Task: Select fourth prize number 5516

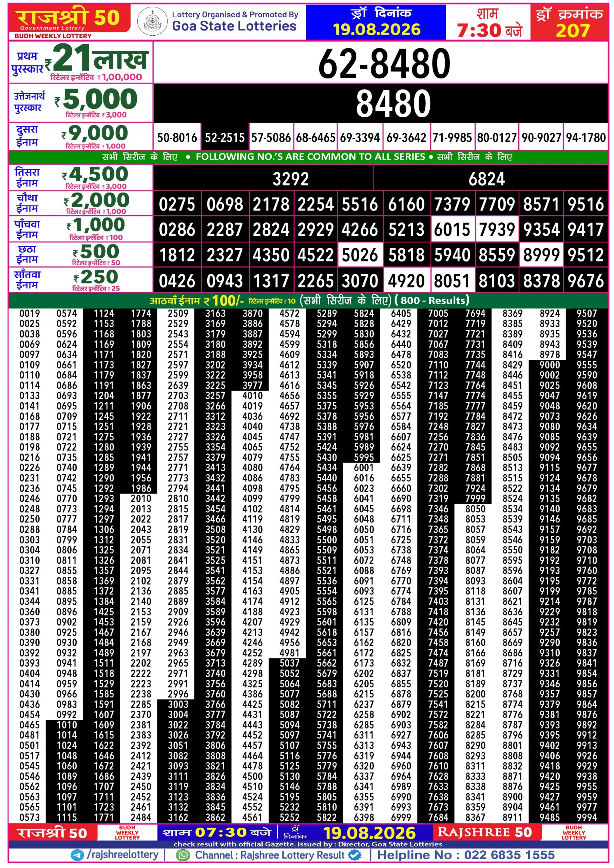Action: coord(360,204)
